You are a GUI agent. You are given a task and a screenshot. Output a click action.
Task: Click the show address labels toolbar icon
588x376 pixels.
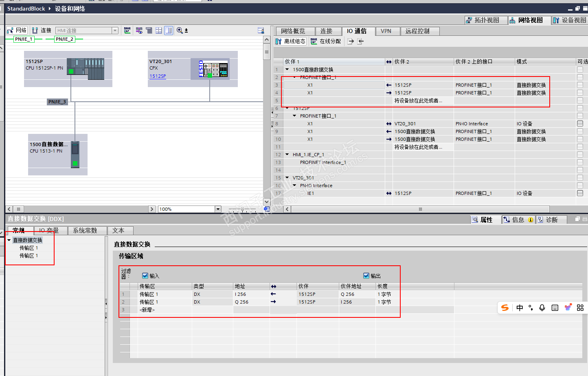point(139,31)
